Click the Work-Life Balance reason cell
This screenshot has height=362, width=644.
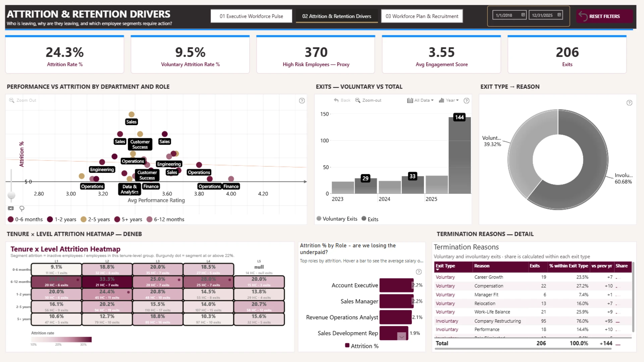tap(492, 312)
